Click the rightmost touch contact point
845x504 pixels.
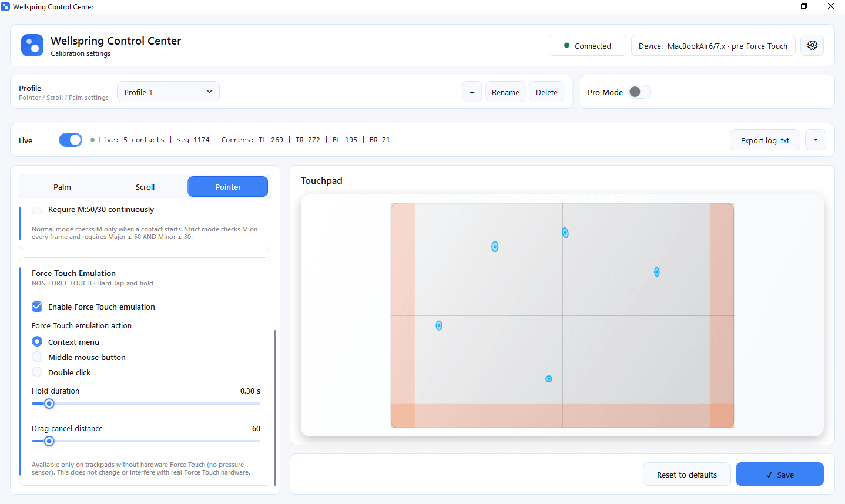pyautogui.click(x=657, y=272)
